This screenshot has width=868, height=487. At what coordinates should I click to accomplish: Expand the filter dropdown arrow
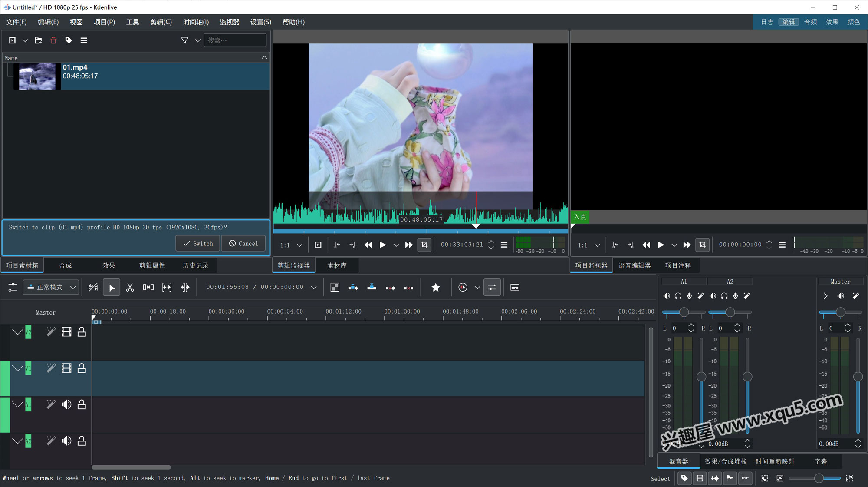tap(197, 40)
